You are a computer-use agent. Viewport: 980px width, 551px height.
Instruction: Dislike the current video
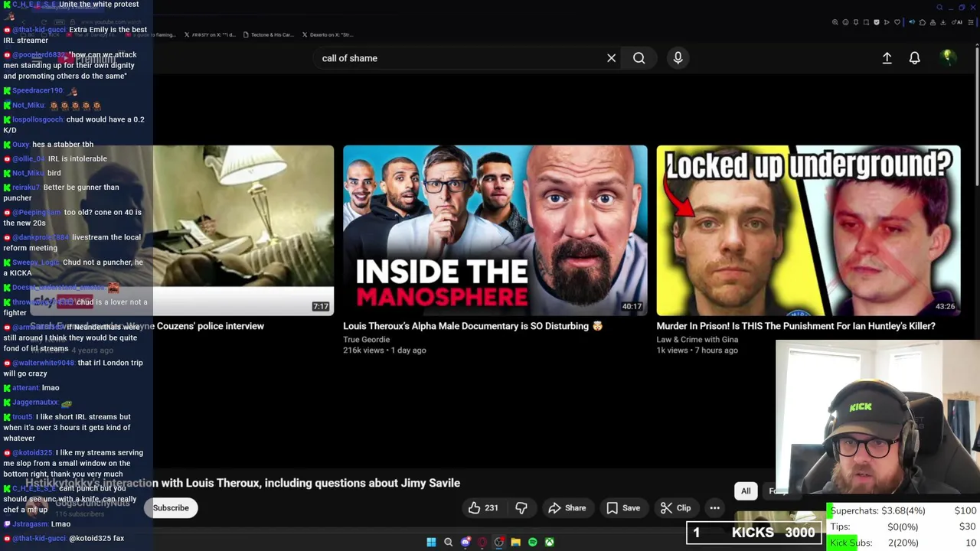coord(521,507)
